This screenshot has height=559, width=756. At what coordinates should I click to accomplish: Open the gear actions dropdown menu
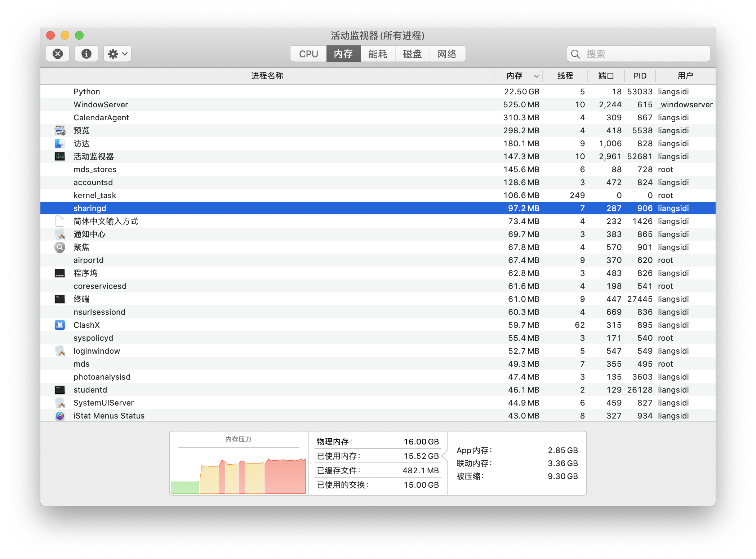pyautogui.click(x=117, y=54)
